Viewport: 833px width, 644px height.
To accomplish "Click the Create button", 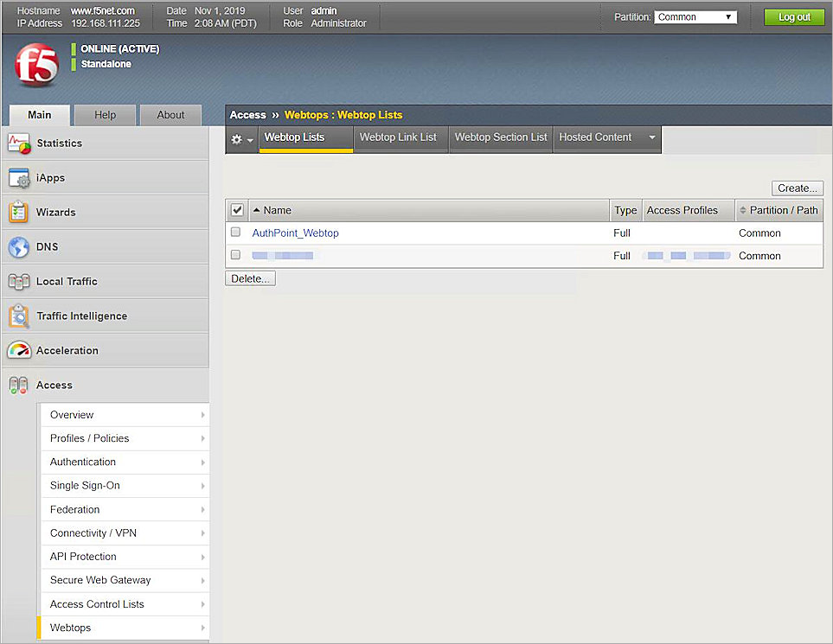I will pos(796,188).
